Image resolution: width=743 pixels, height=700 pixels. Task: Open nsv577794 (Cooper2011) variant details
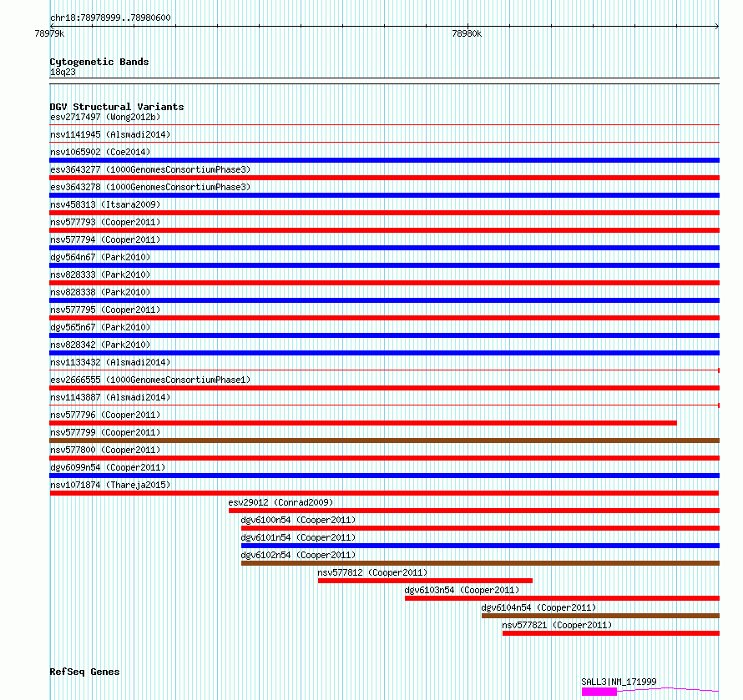pos(105,239)
